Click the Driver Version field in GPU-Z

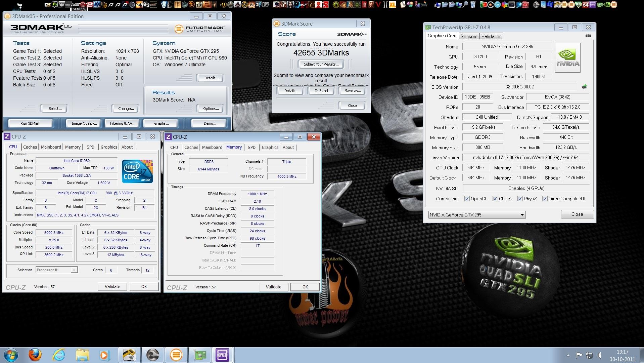(x=526, y=158)
